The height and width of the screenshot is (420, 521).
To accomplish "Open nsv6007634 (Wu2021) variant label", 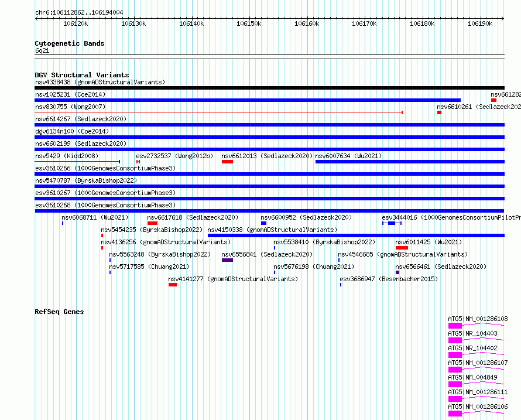I will pos(348,156).
